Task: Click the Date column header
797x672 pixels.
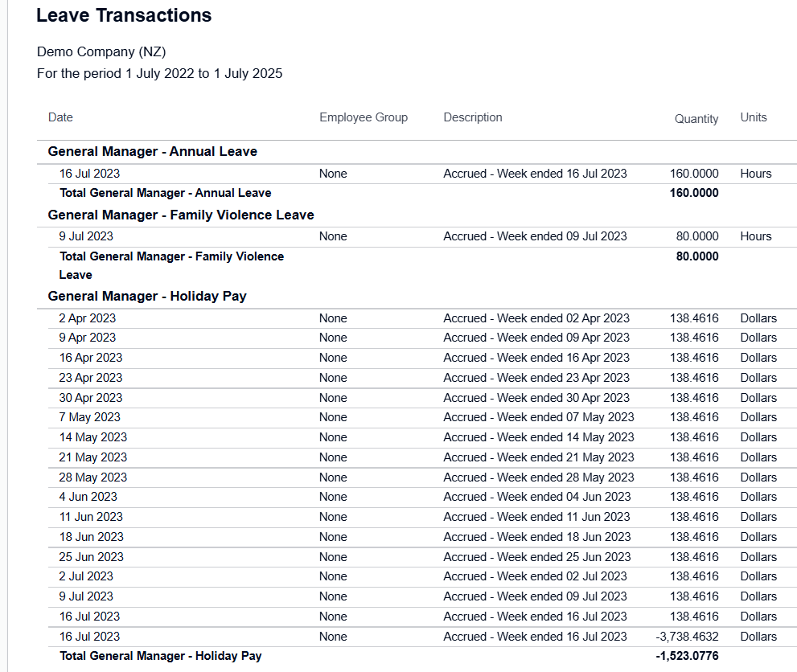Action: point(60,117)
